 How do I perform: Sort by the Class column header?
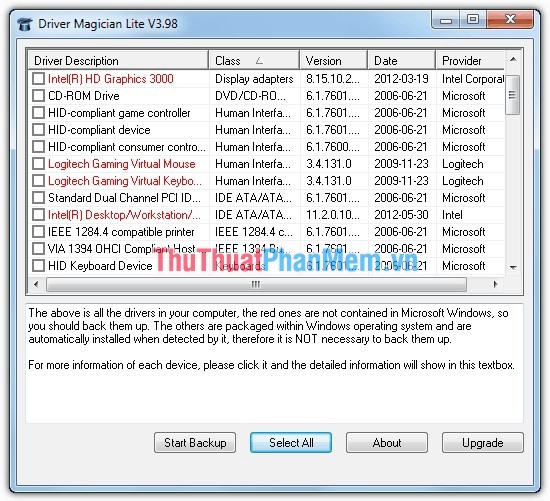(254, 61)
